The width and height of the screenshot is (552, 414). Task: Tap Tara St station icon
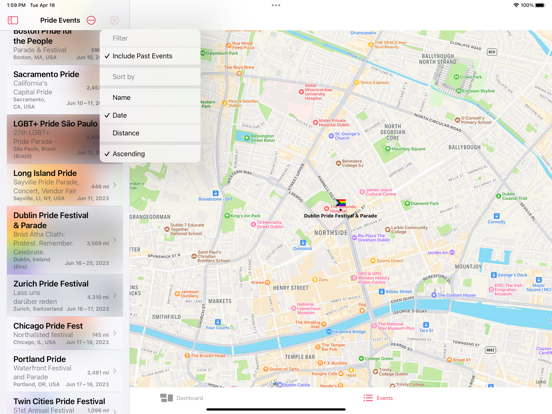pos(426,325)
